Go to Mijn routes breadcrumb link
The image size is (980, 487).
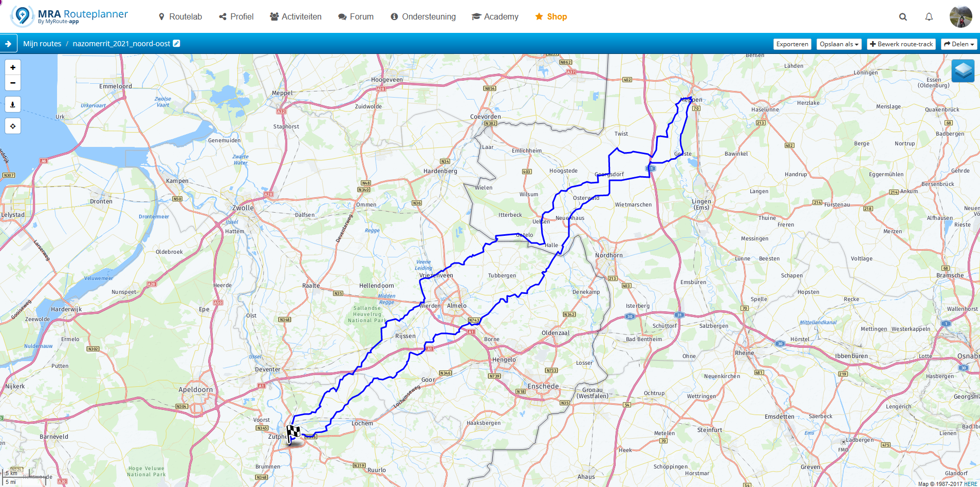click(42, 44)
